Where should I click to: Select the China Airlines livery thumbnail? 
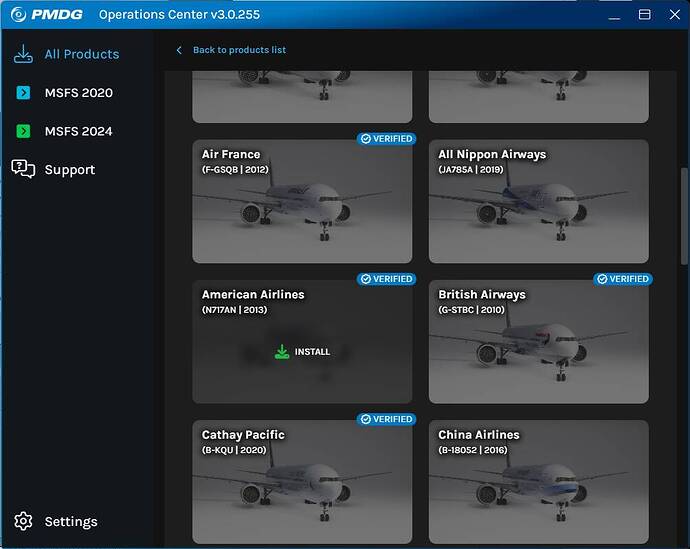point(539,482)
